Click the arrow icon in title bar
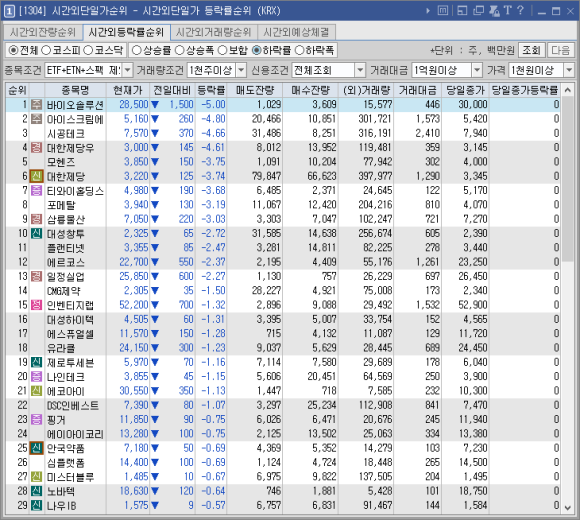Screen dimensions: 580x520 click(428, 11)
